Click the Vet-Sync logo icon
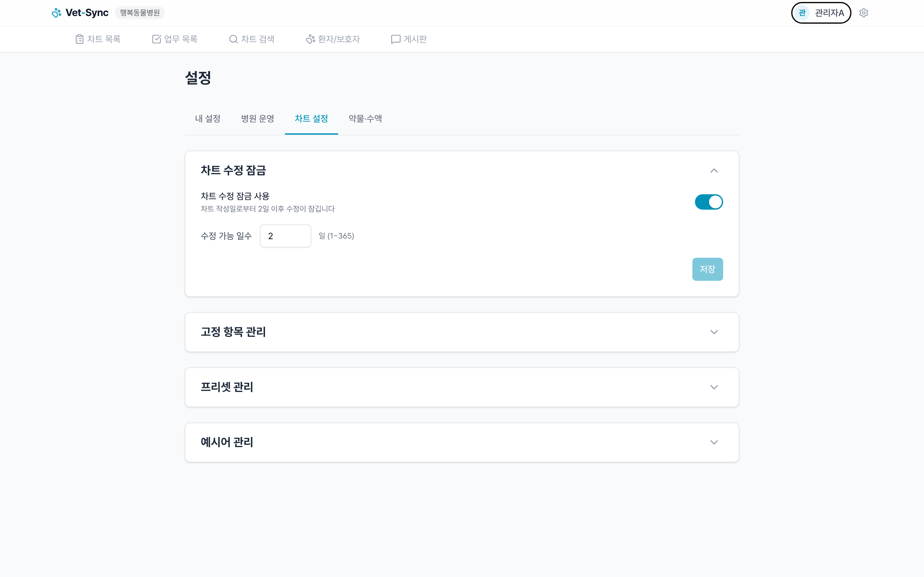 point(56,13)
